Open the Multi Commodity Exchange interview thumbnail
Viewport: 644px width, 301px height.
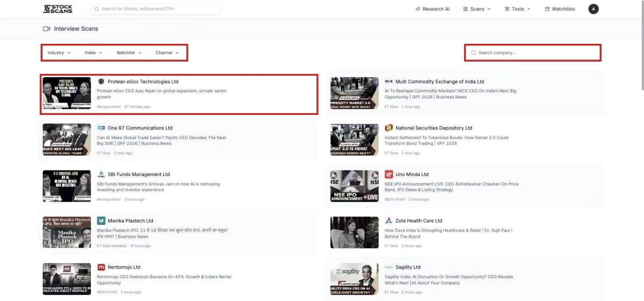354,93
